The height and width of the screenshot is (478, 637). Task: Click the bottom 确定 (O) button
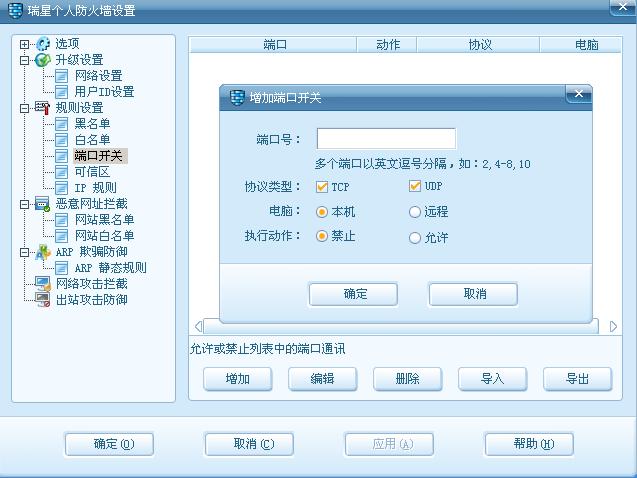[109, 444]
